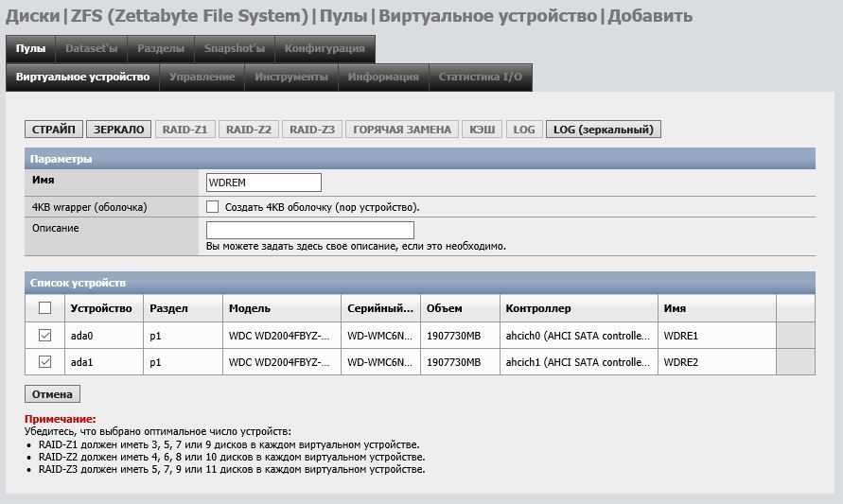Click the СТРАЙП button
This screenshot has height=504, width=843.
point(54,130)
